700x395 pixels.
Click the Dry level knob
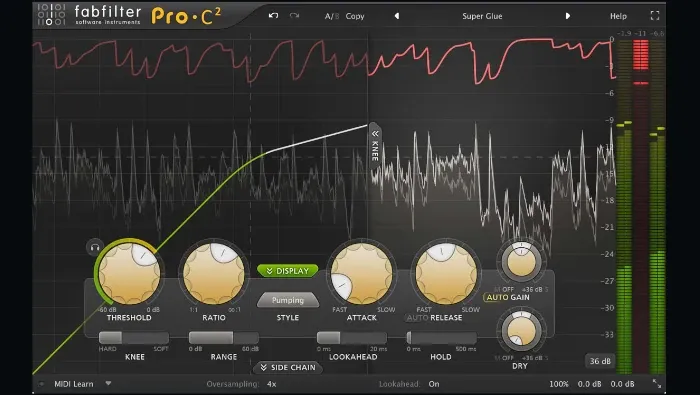(x=521, y=332)
